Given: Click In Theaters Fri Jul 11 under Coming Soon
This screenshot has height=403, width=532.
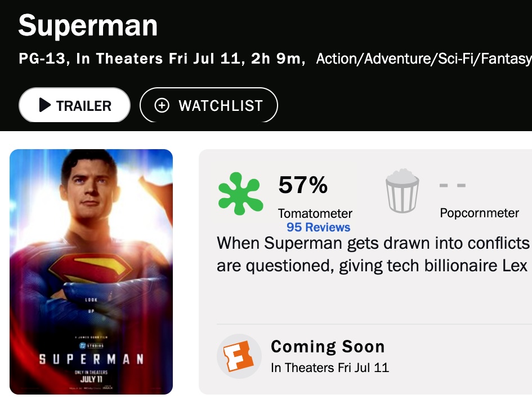Looking at the screenshot, I should (329, 368).
